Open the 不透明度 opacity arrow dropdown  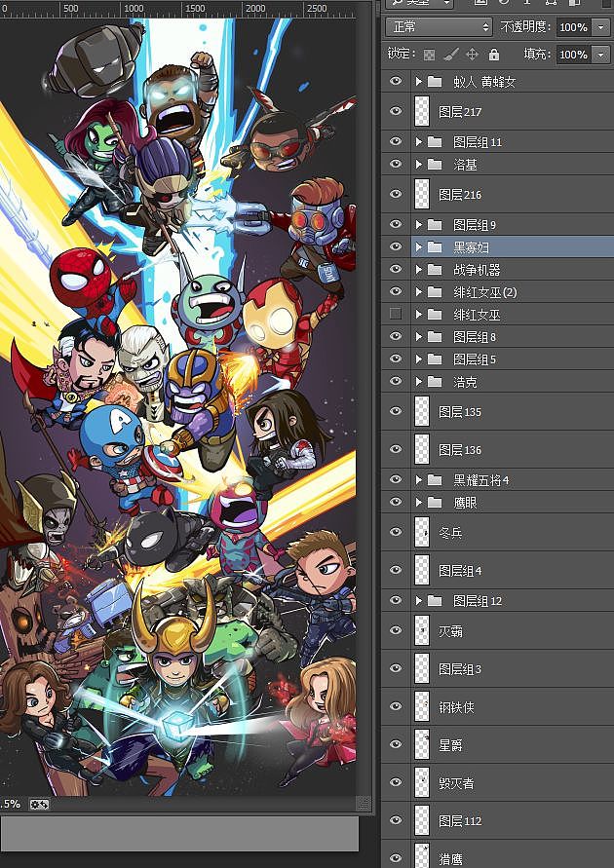(600, 26)
